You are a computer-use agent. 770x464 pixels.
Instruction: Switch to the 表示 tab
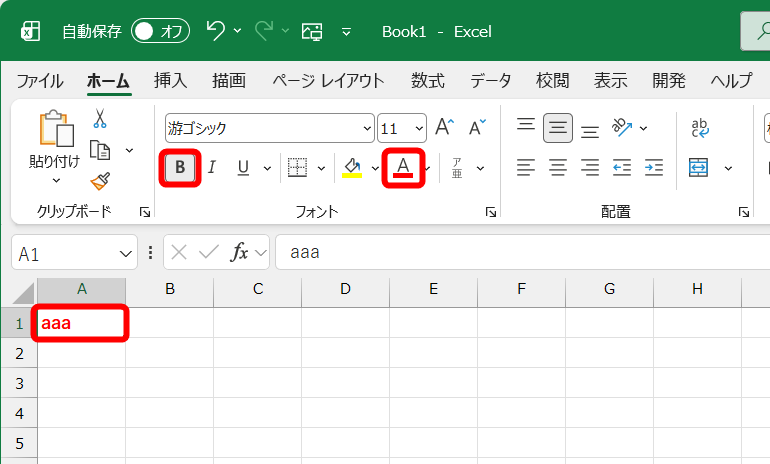610,80
